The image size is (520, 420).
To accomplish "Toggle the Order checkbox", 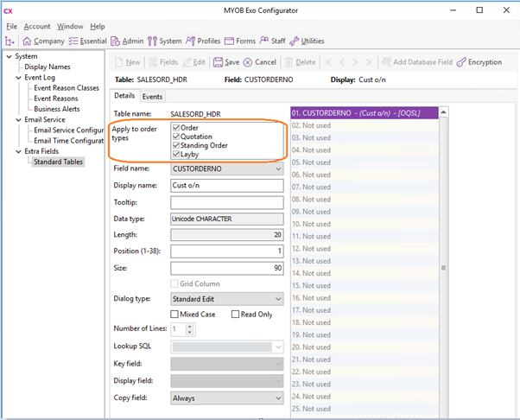I will tap(176, 128).
